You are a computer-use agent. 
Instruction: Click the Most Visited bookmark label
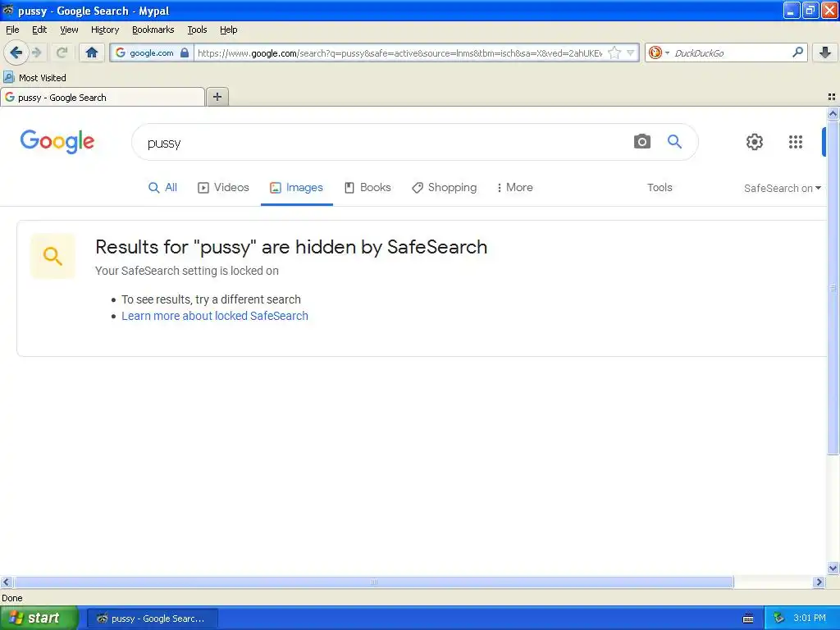pos(43,78)
